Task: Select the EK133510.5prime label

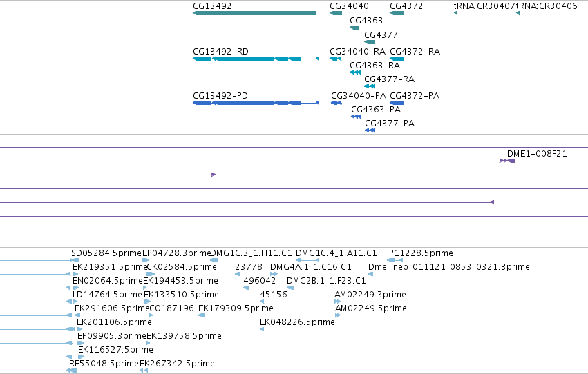Action: click(181, 295)
